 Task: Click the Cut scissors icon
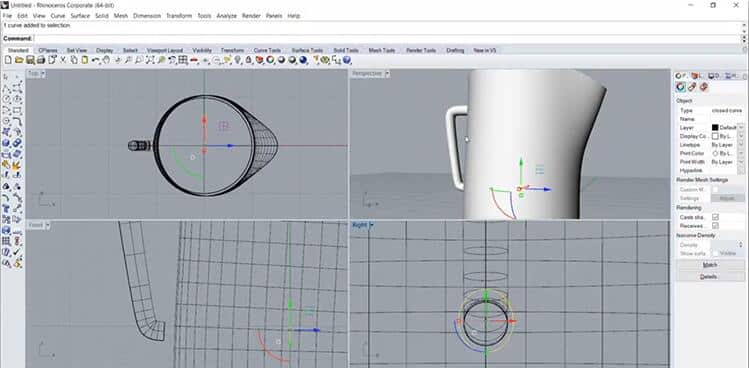point(63,60)
